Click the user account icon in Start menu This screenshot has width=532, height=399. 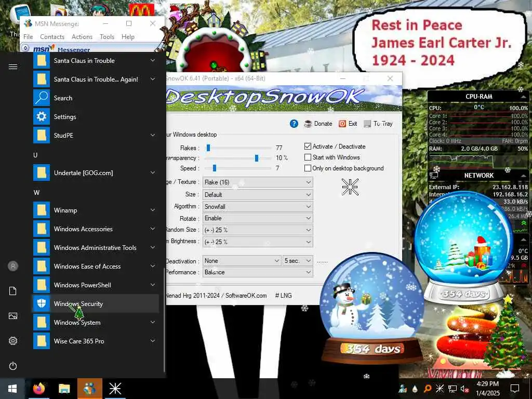pyautogui.click(x=13, y=266)
